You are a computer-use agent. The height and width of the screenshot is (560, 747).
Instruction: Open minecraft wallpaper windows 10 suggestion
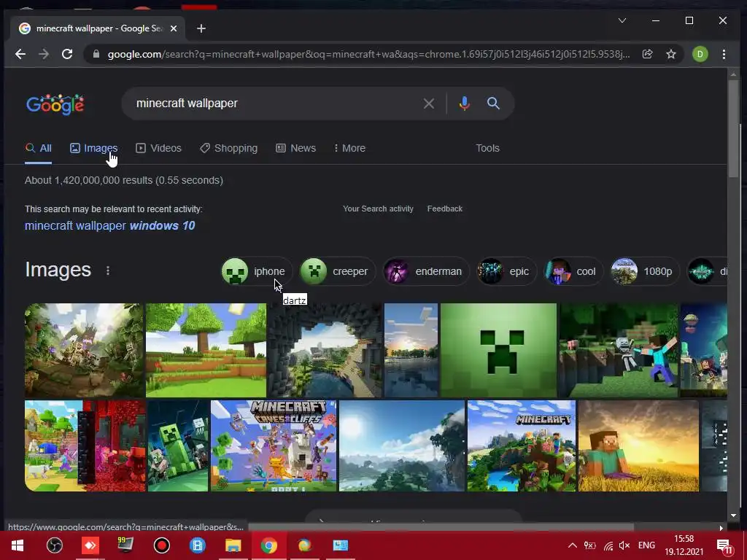pos(110,226)
